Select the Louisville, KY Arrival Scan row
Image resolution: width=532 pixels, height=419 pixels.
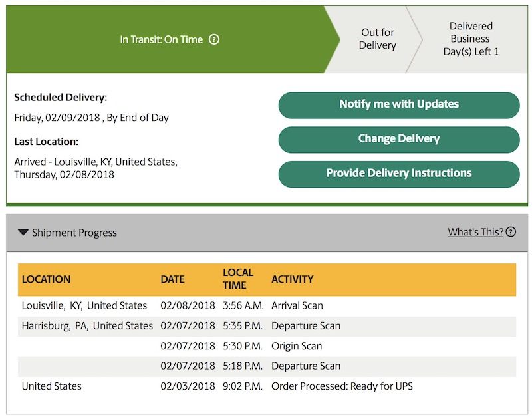(x=266, y=306)
